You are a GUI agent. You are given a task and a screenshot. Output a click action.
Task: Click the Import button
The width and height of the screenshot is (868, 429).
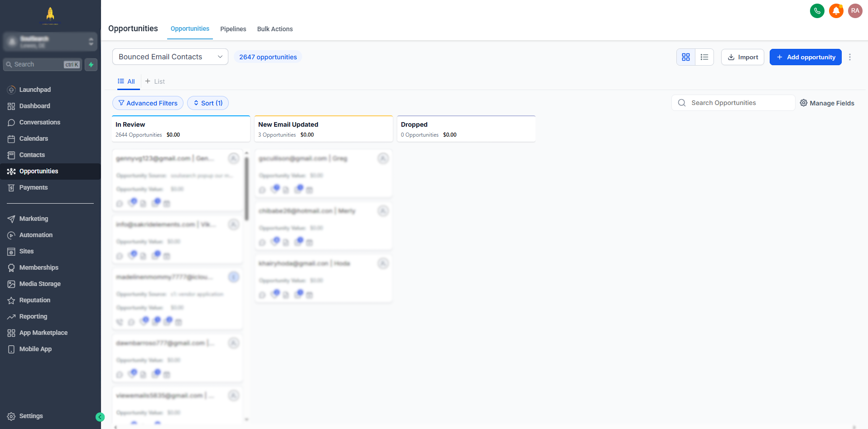click(743, 57)
